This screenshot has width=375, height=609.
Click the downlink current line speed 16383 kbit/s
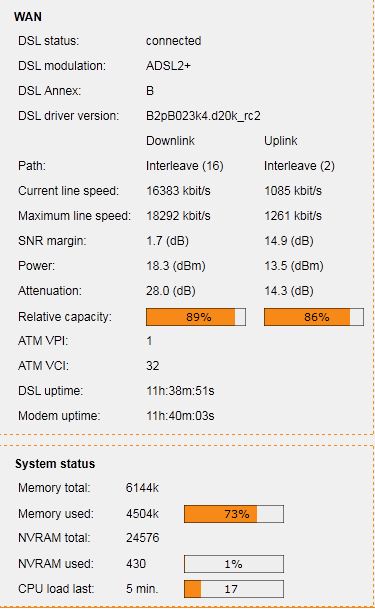tap(178, 191)
